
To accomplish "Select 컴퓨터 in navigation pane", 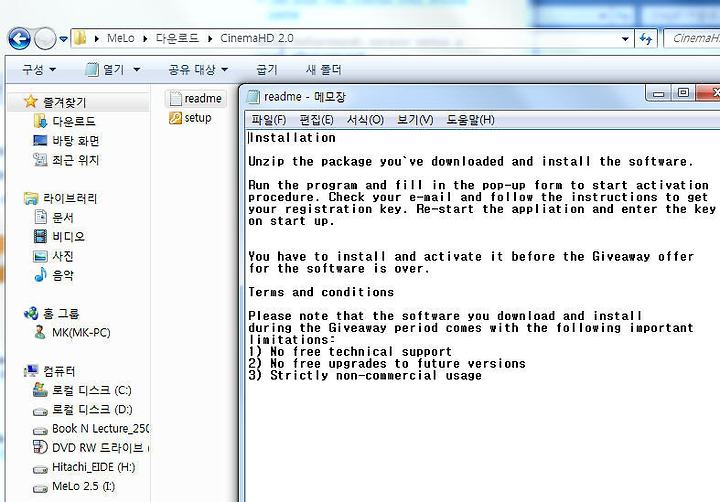I will 49,371.
